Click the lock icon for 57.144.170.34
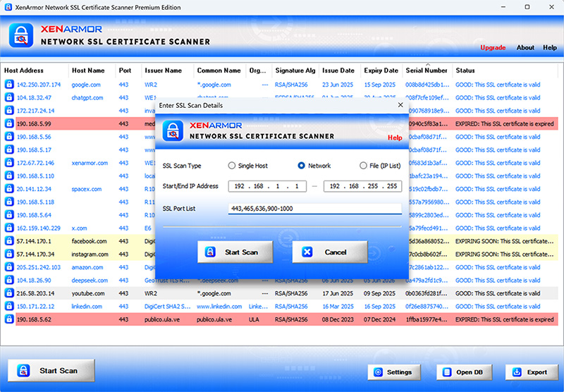Image resolution: width=564 pixels, height=392 pixels. [x=9, y=254]
